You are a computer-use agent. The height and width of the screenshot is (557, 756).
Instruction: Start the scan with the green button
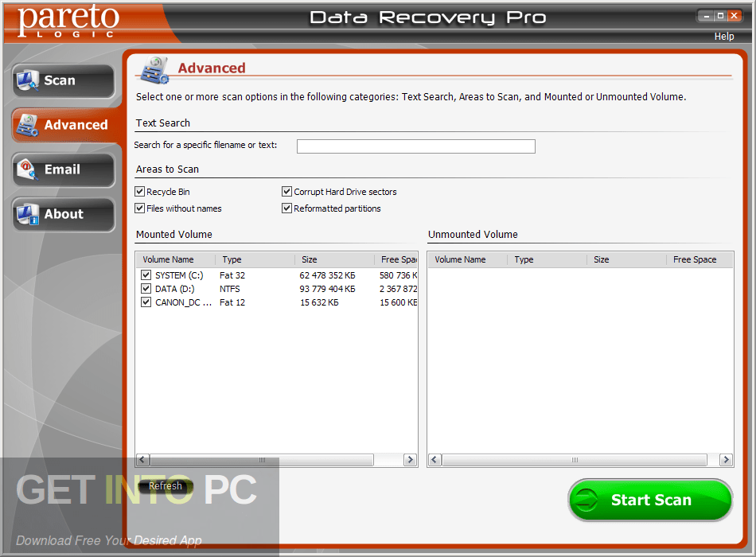pos(650,500)
